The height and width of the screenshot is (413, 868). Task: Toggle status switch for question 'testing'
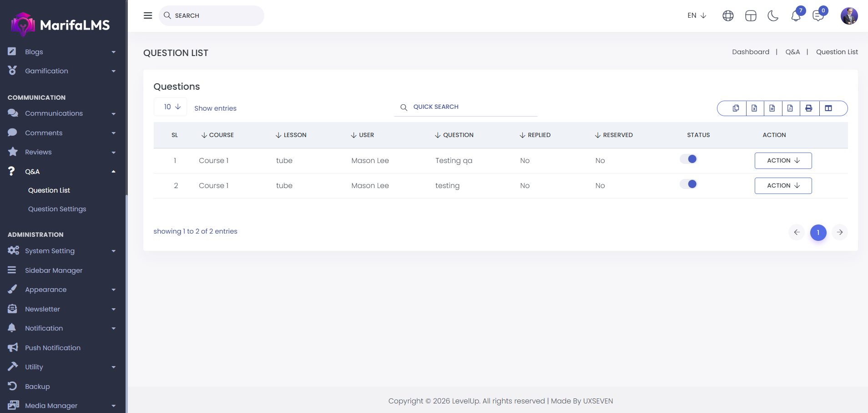[688, 184]
